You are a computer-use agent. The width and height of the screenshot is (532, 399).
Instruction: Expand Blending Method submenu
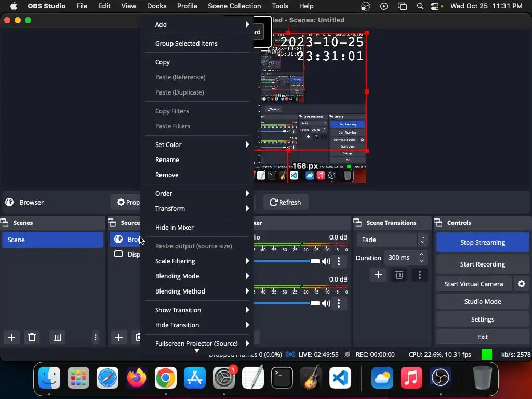click(x=197, y=291)
